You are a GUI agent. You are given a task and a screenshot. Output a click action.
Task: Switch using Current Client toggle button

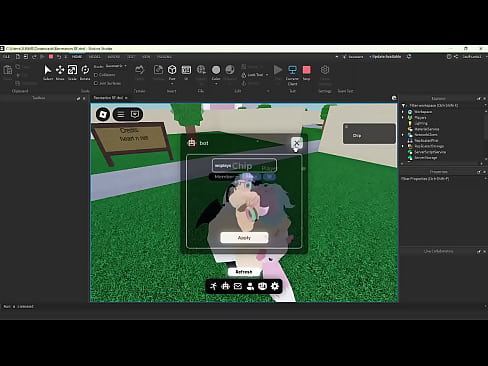[x=292, y=75]
